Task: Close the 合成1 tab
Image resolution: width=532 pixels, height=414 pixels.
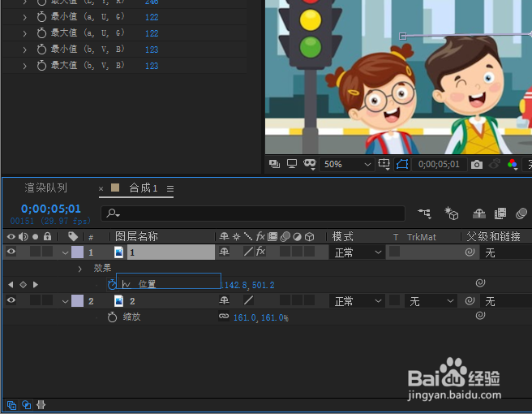Action: coord(101,188)
